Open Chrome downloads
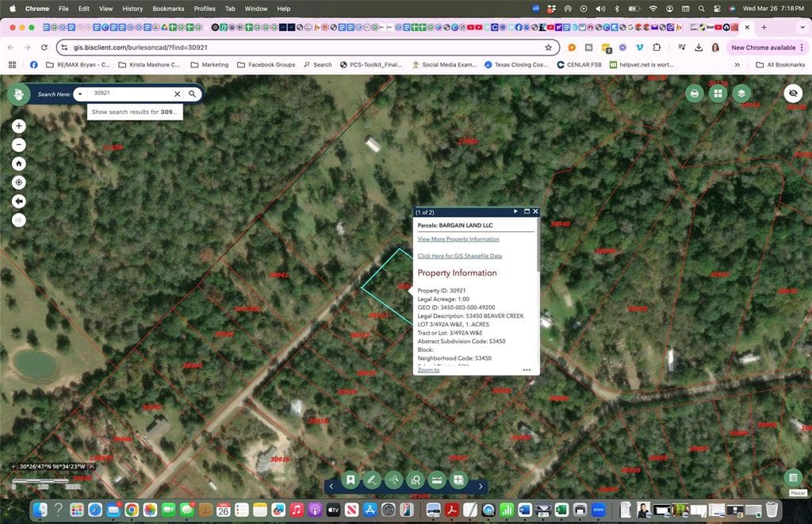The image size is (812, 524). pyautogui.click(x=699, y=48)
